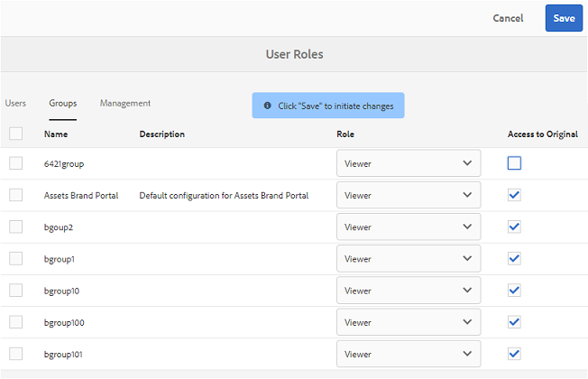Open the Groups tab

63,104
